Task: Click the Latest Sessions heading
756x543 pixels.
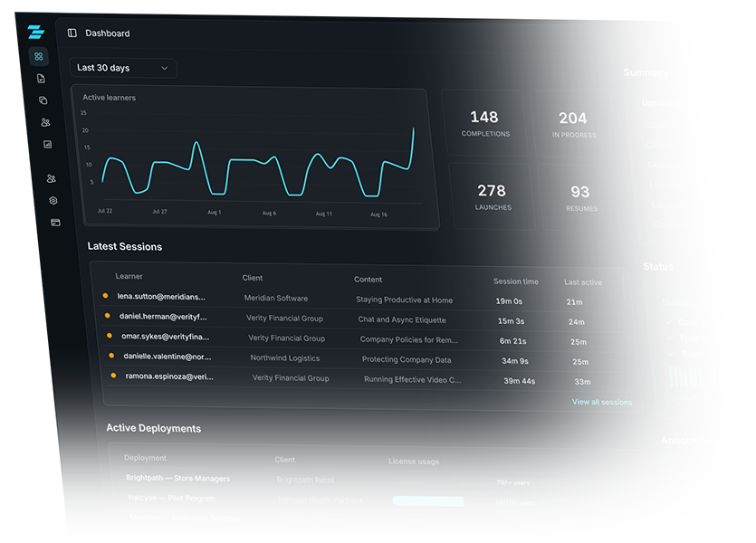Action: (x=124, y=246)
